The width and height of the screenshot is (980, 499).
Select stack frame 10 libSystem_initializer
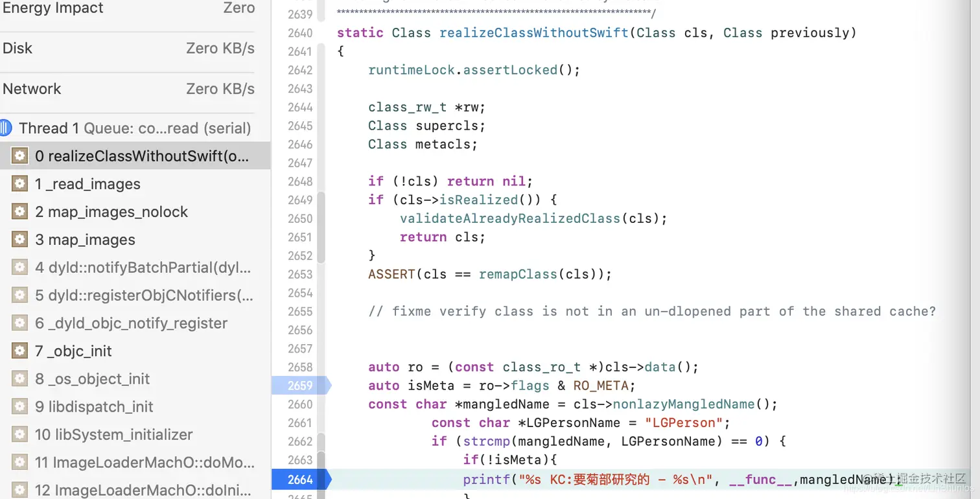click(x=135, y=435)
